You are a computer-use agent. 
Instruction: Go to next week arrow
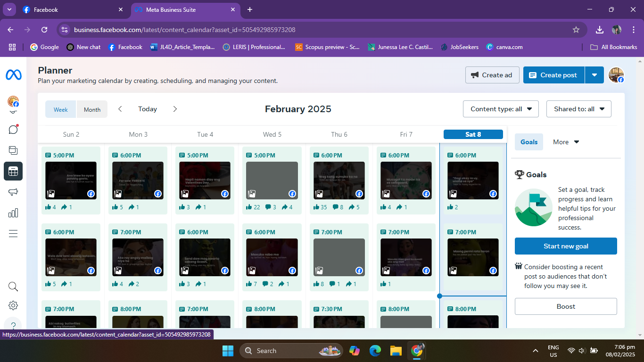[175, 109]
